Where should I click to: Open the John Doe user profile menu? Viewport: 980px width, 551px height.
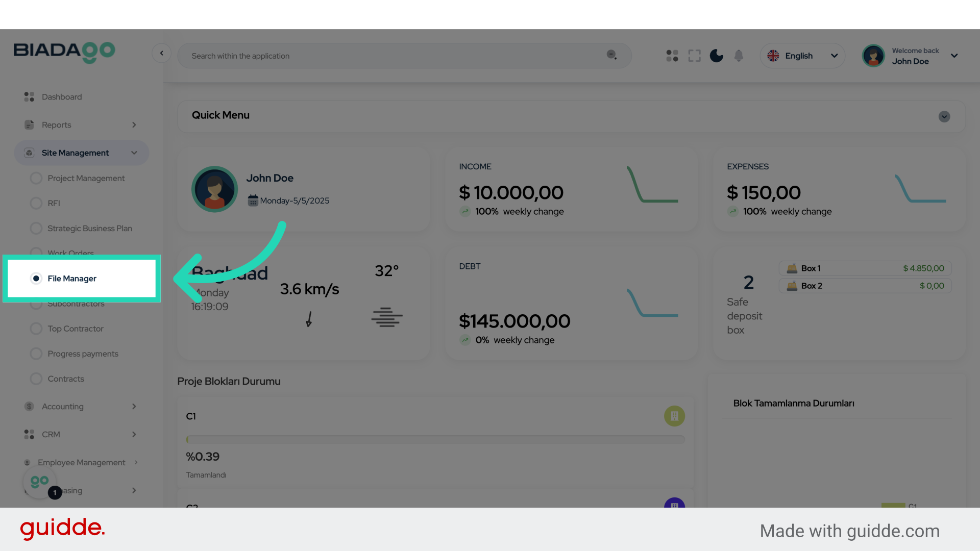911,56
